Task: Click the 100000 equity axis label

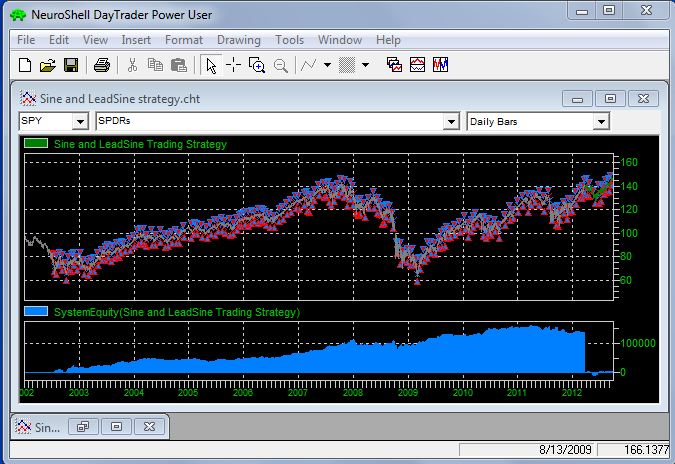Action: point(638,343)
